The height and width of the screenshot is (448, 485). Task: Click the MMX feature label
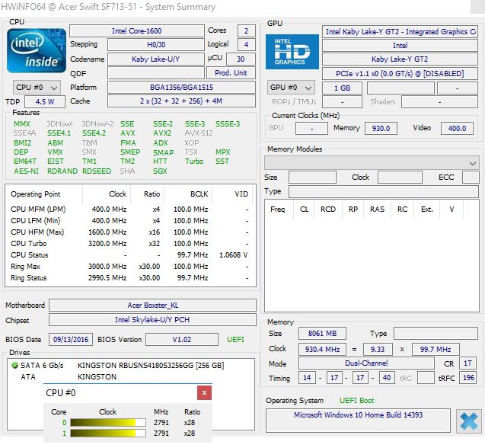click(x=22, y=124)
